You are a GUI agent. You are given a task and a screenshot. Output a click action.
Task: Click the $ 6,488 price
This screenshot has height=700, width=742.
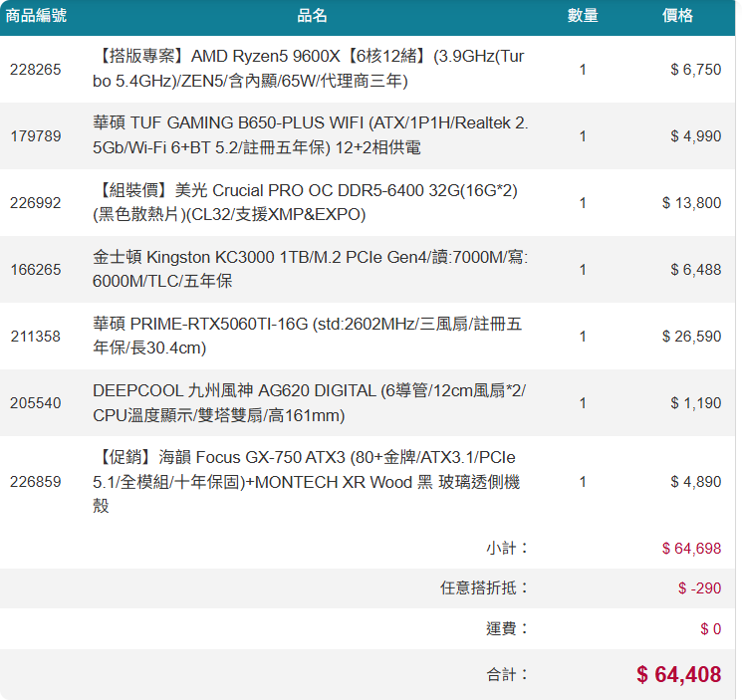695,270
